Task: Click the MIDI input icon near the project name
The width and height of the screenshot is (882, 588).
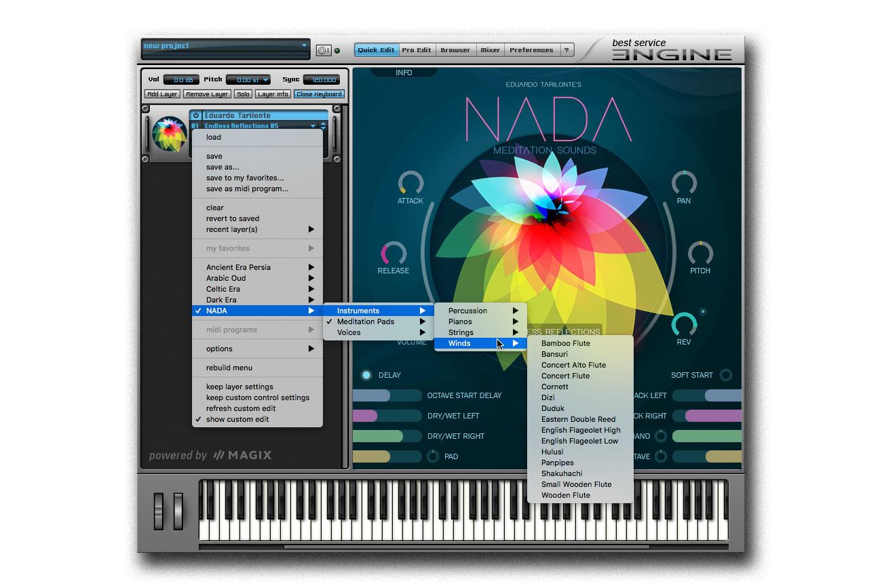Action: pos(325,50)
